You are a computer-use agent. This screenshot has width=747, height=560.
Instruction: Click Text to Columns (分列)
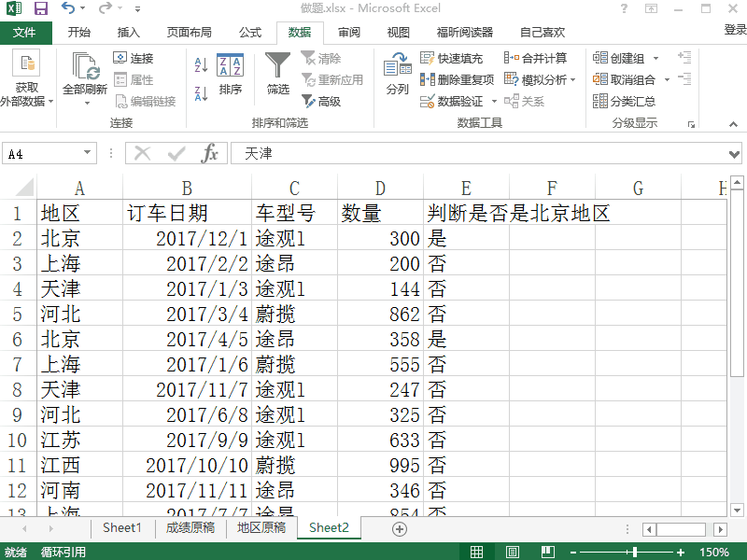click(x=398, y=74)
